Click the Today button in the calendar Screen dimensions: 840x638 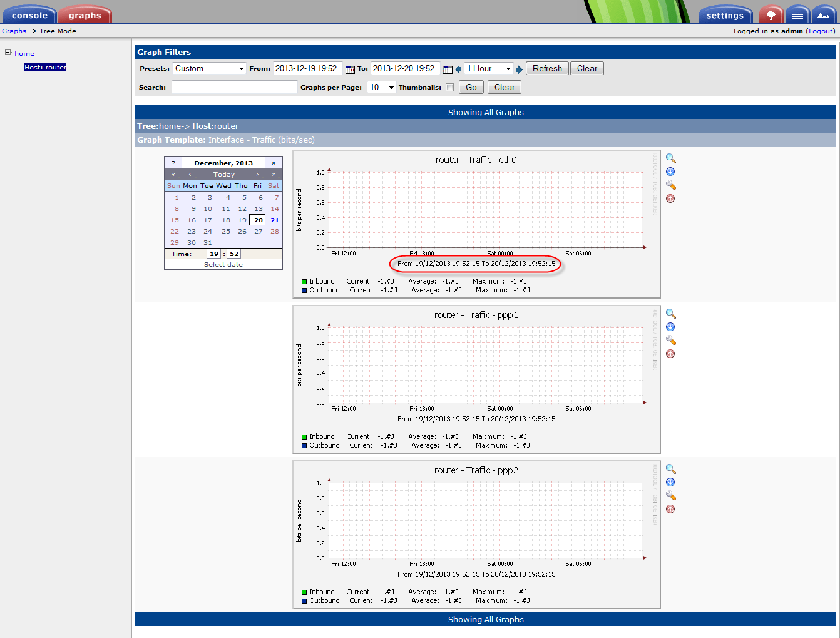tap(223, 174)
